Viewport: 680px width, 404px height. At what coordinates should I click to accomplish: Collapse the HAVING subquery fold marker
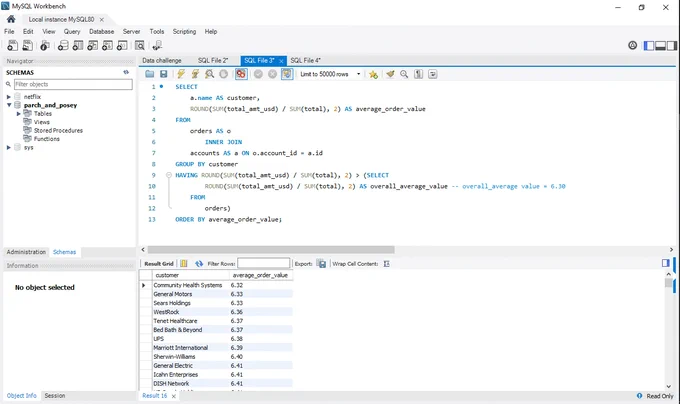pos(169,175)
